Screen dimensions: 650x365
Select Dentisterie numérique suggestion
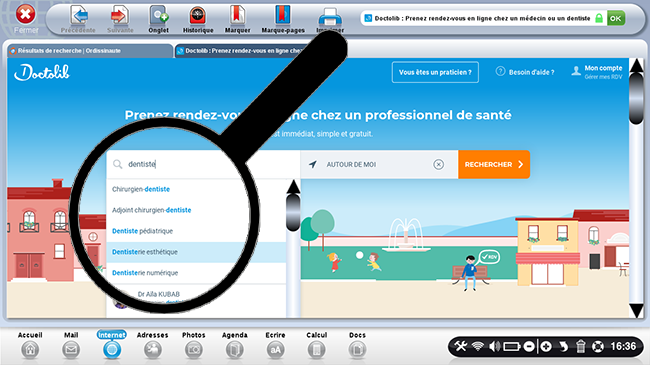click(x=196, y=273)
